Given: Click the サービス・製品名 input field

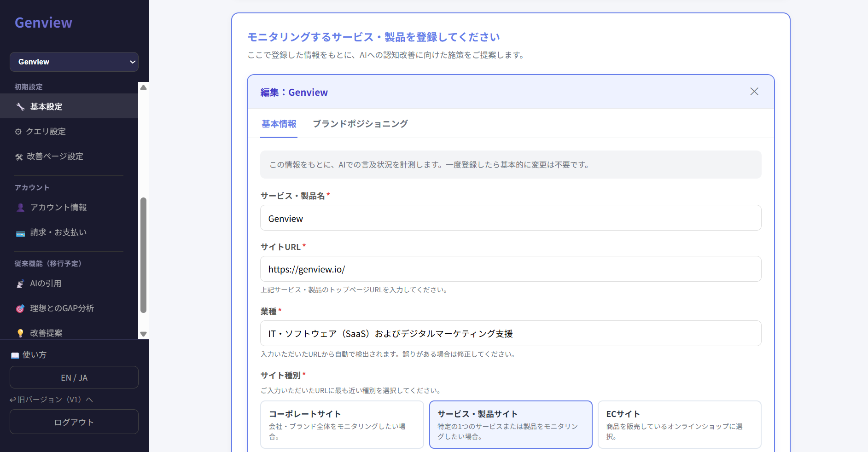Looking at the screenshot, I should click(511, 218).
